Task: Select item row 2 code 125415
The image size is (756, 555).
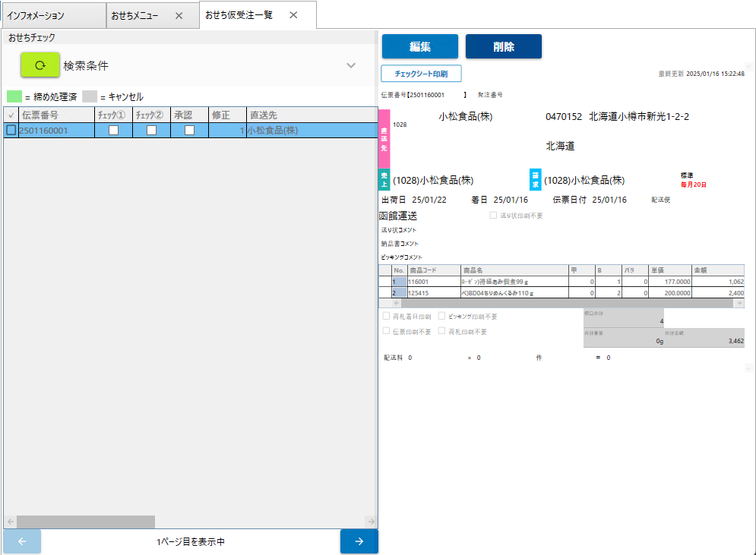Action: pos(434,293)
